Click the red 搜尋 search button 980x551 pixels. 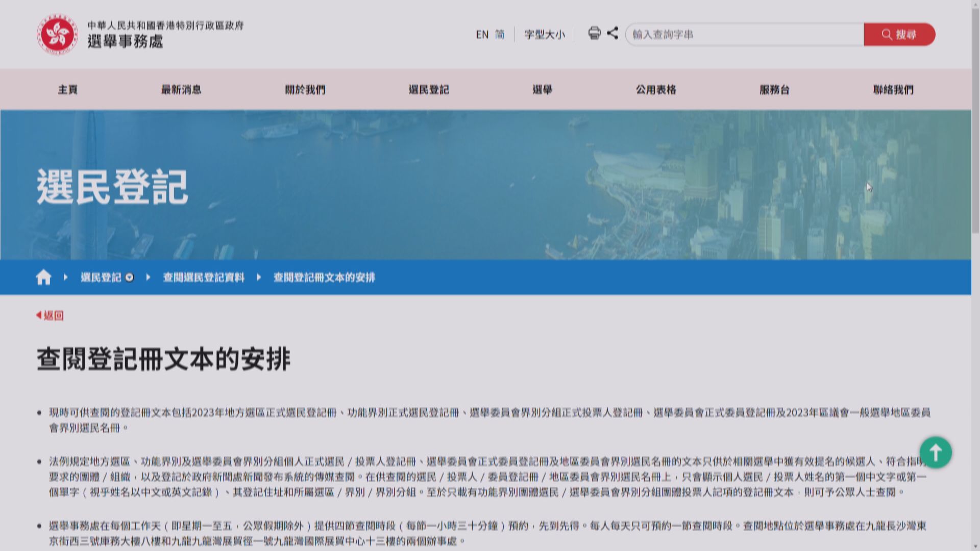pyautogui.click(x=899, y=34)
